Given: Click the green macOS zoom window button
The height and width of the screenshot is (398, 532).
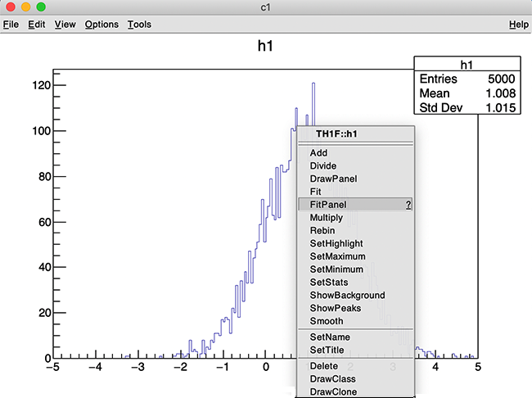Looking at the screenshot, I should tap(41, 7).
